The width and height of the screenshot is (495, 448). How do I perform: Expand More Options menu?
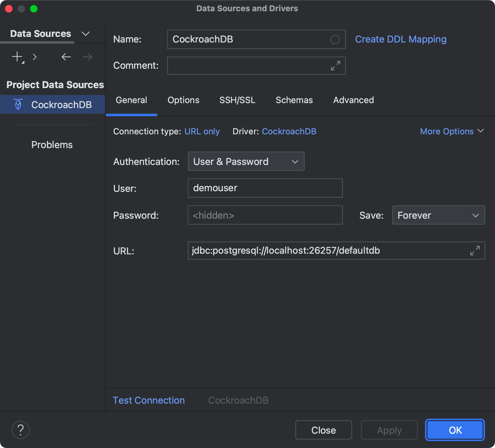point(452,132)
